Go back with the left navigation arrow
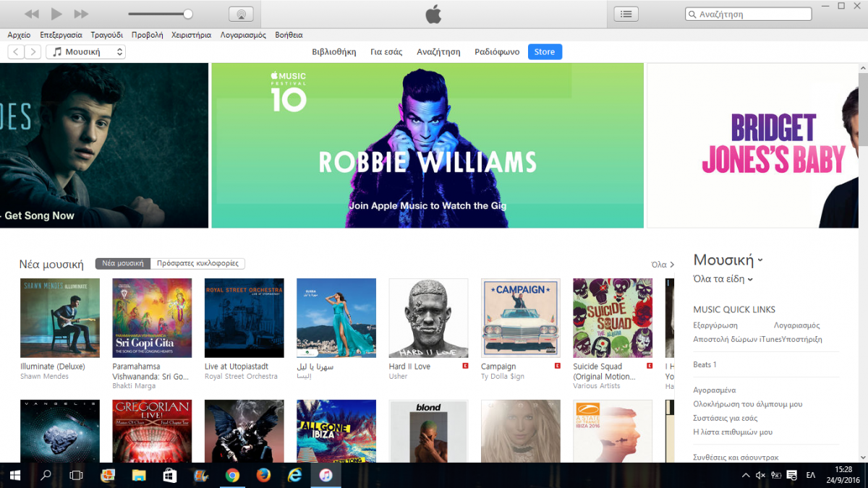Image resolution: width=868 pixels, height=488 pixels. [x=16, y=52]
